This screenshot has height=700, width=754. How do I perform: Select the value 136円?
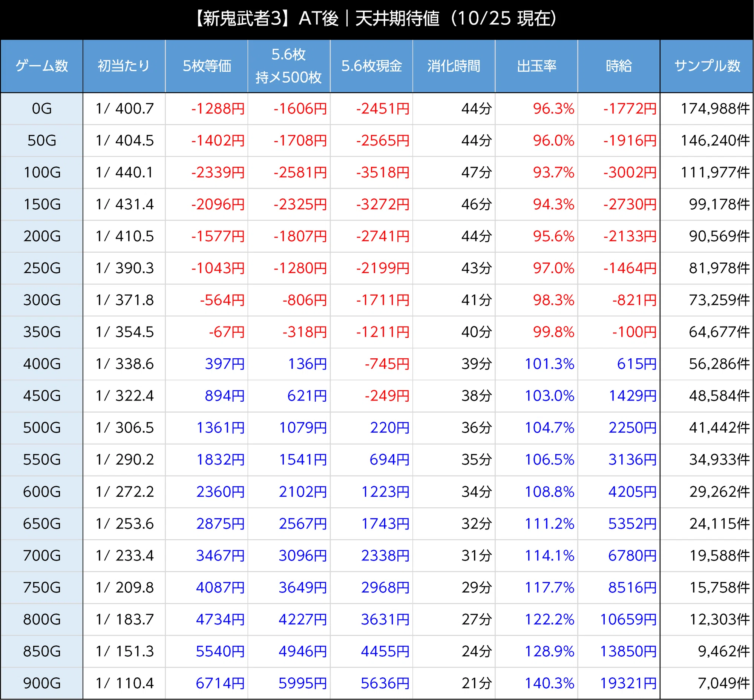(x=307, y=364)
